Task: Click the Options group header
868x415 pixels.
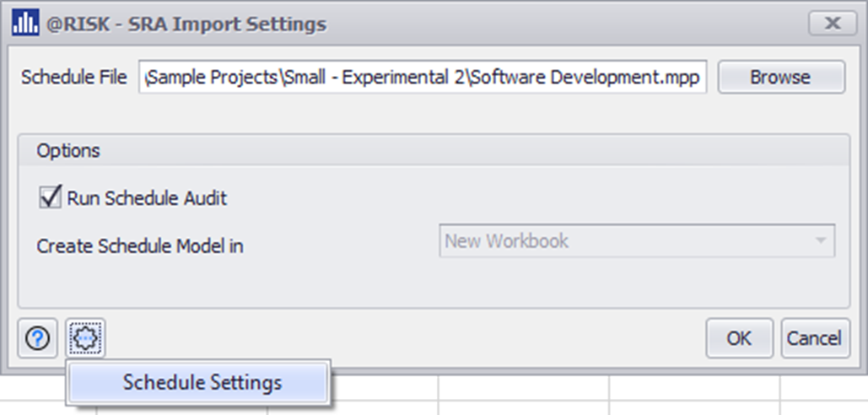Action: point(68,151)
